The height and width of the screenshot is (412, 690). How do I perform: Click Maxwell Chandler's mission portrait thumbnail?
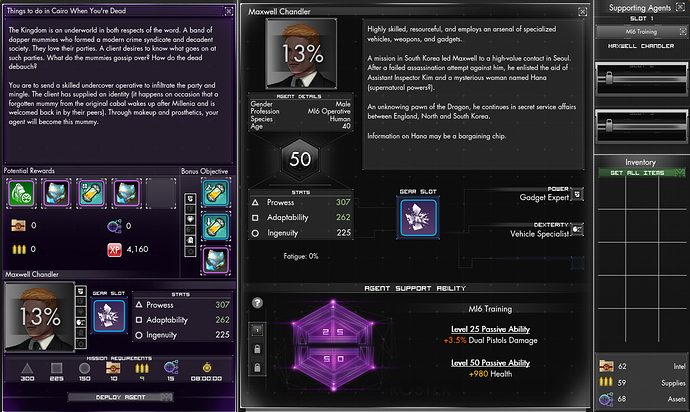pos(40,317)
